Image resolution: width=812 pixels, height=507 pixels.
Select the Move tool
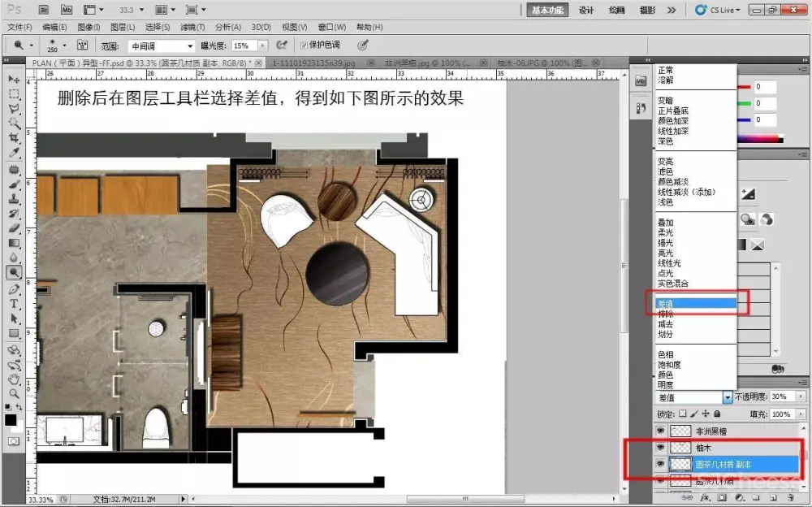(14, 79)
